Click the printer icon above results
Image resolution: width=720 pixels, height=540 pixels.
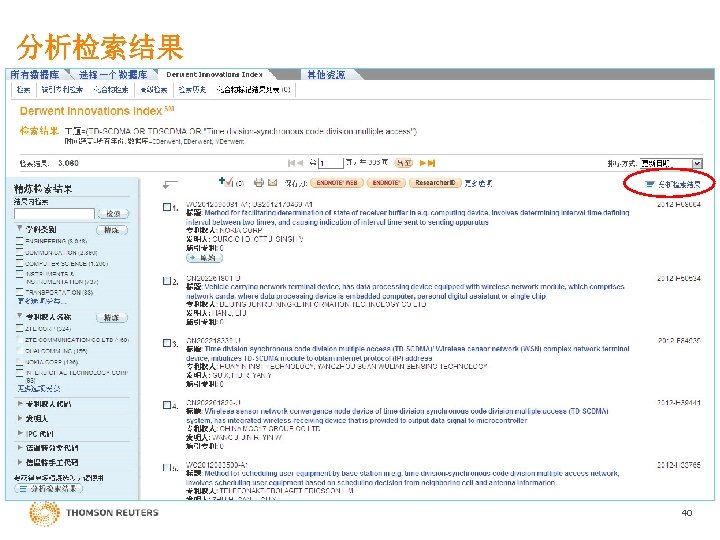point(259,183)
